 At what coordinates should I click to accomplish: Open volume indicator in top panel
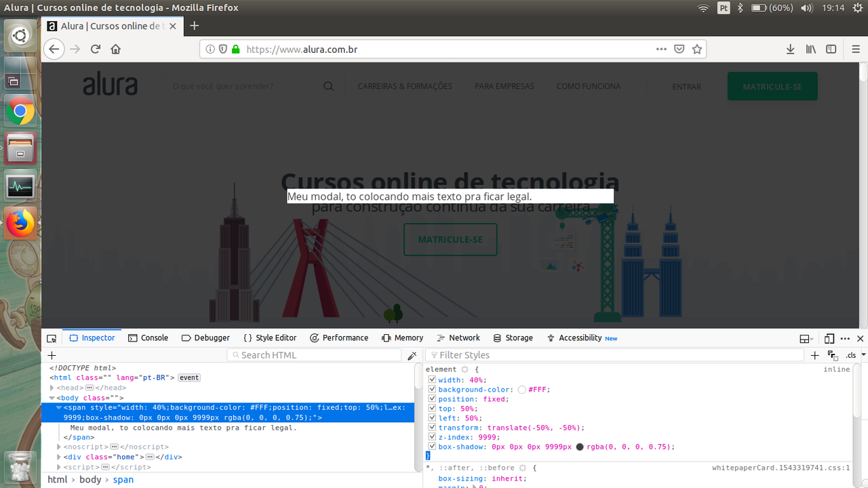pyautogui.click(x=806, y=8)
